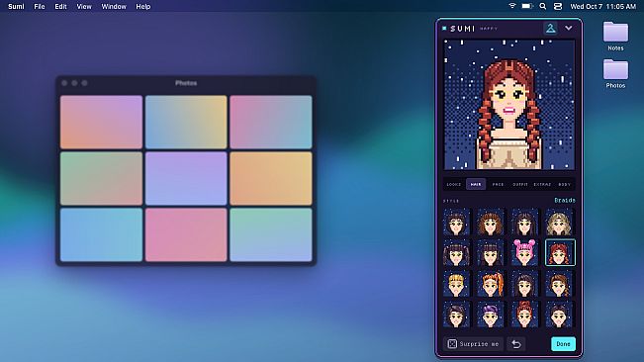Viewport: 644px width, 362px height.
Task: Open the Window menu
Action: (114, 6)
